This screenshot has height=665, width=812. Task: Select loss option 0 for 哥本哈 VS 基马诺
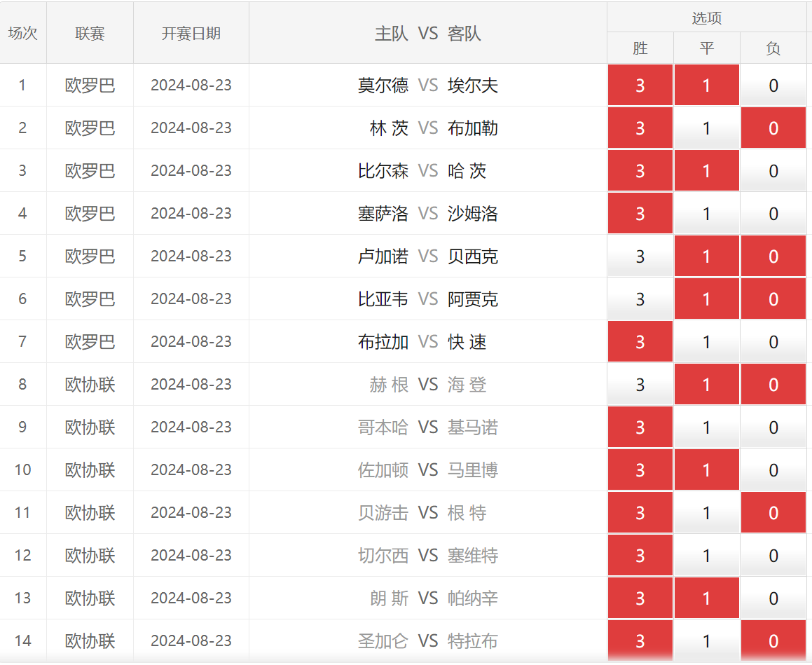click(773, 427)
